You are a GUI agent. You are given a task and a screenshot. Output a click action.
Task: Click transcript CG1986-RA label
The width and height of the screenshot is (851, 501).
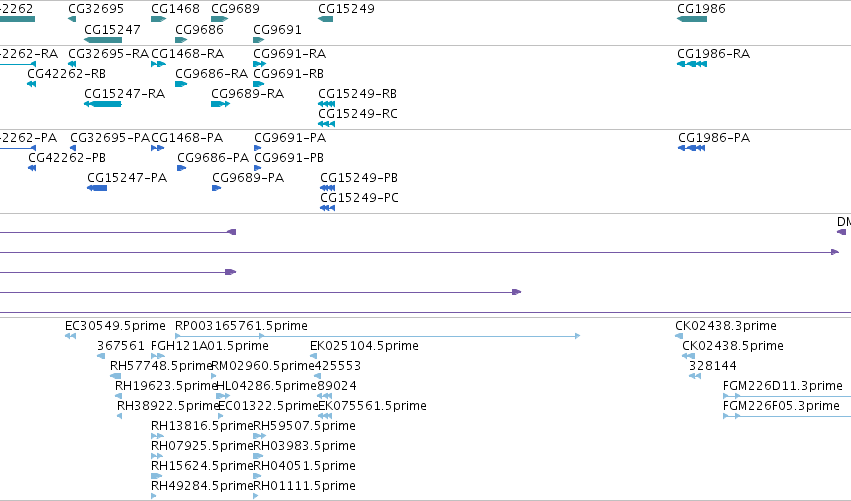click(x=714, y=54)
